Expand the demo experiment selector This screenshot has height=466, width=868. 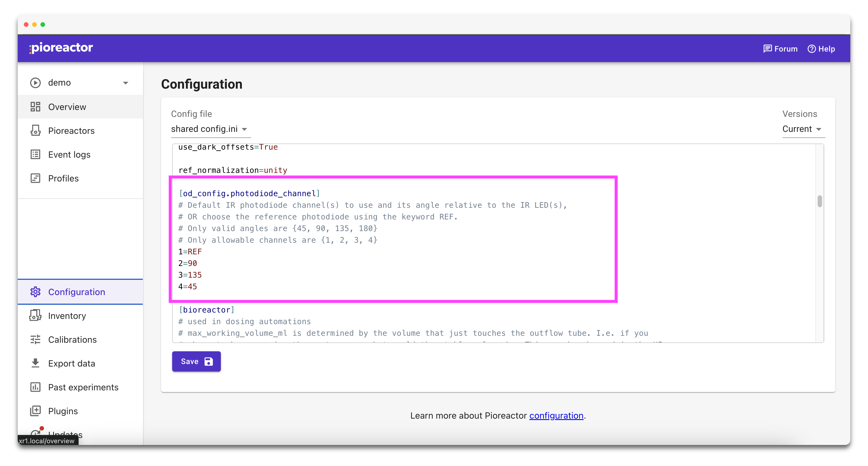[125, 83]
